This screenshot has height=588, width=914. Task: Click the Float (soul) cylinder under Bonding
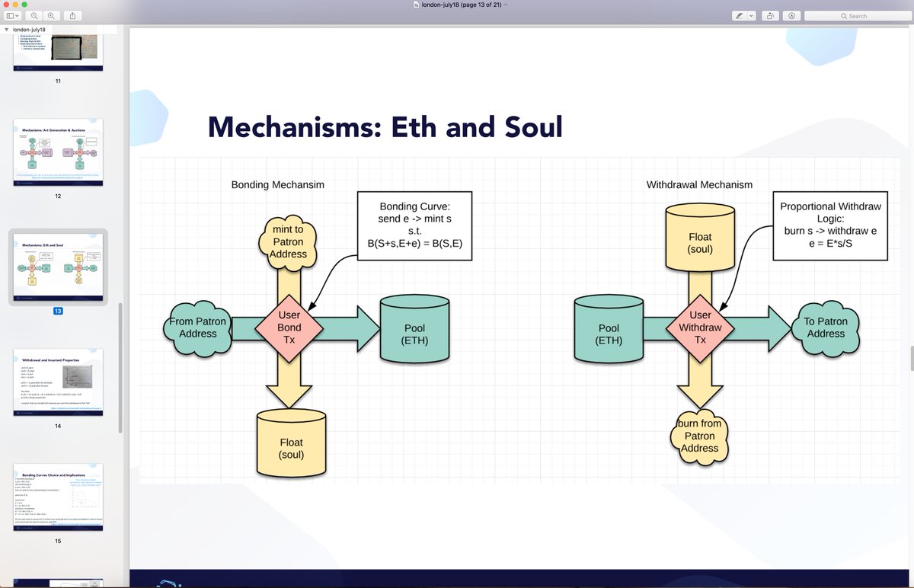(x=291, y=444)
